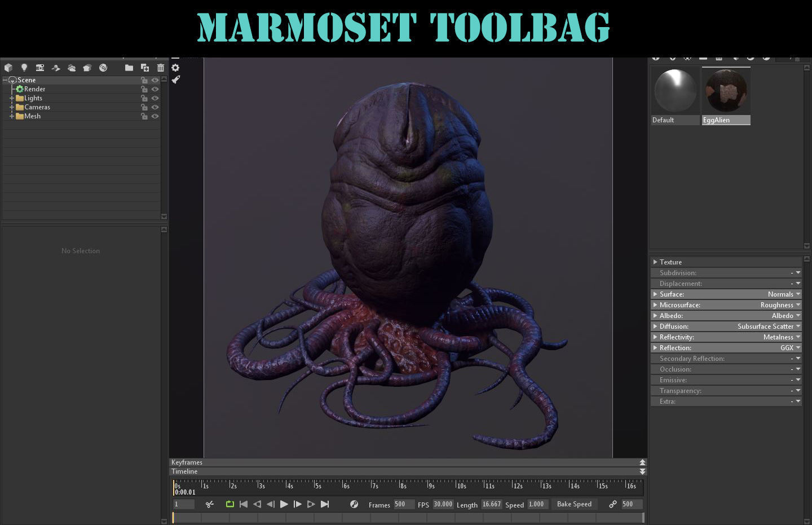
Task: Go to next keyframe (hollow right triangle)
Action: [x=311, y=504]
